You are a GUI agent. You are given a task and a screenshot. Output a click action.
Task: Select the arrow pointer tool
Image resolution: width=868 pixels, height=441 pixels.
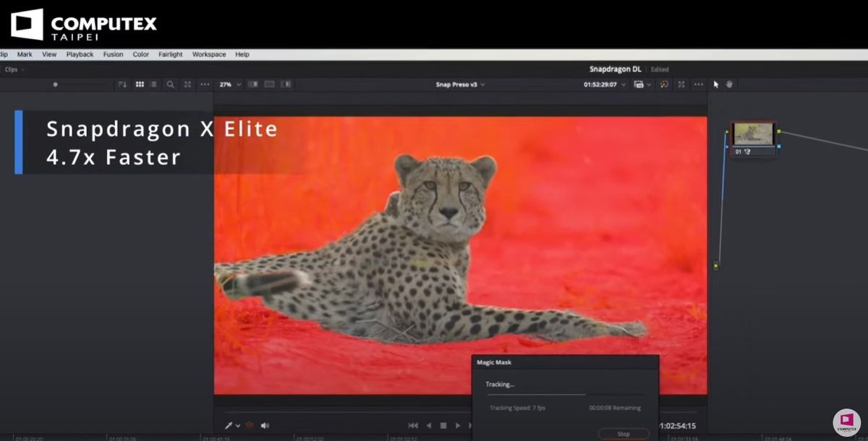click(x=716, y=85)
